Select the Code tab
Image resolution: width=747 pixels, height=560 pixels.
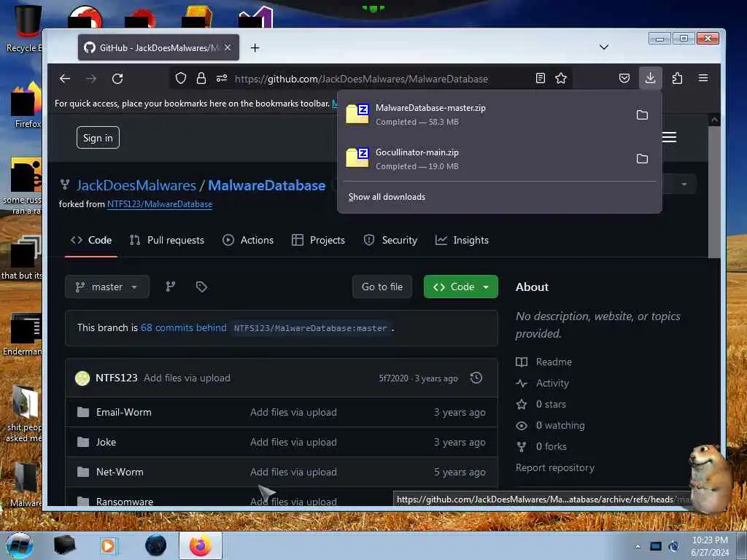(x=91, y=240)
